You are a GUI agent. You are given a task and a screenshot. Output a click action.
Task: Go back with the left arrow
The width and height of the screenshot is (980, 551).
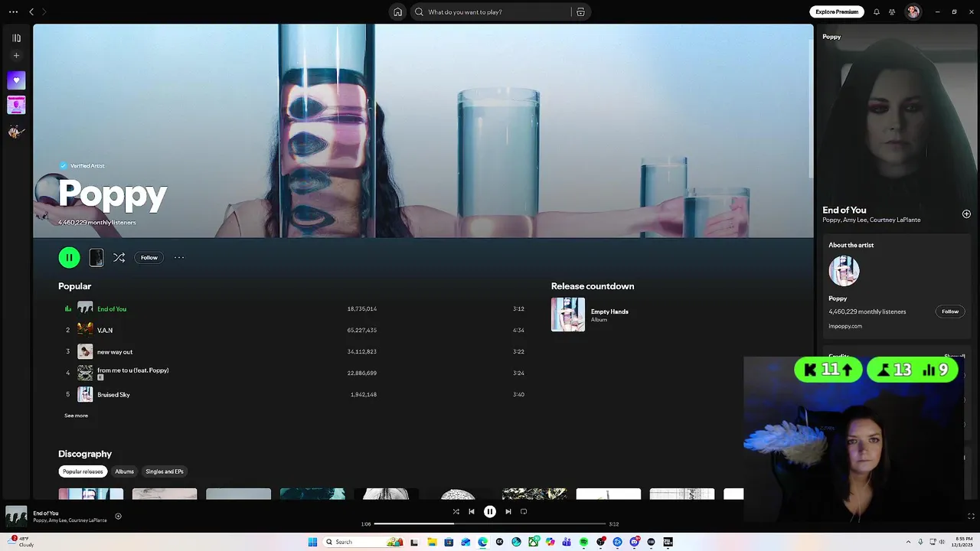31,11
